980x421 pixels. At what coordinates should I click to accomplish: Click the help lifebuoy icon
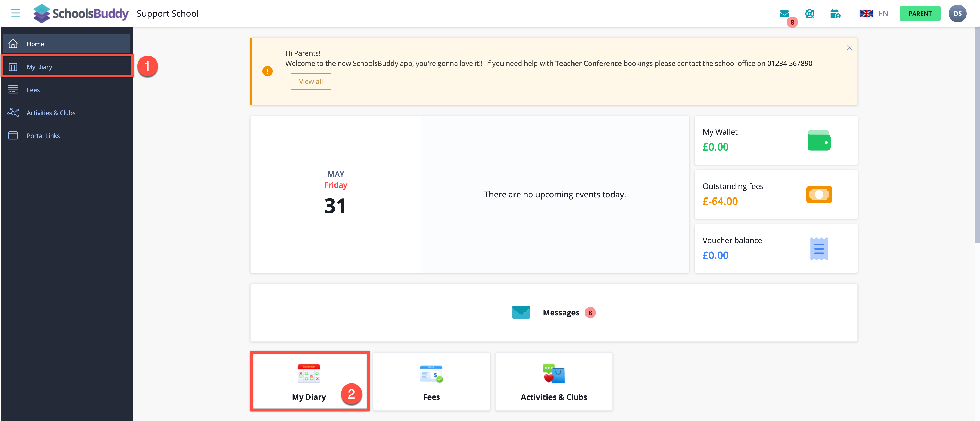810,14
